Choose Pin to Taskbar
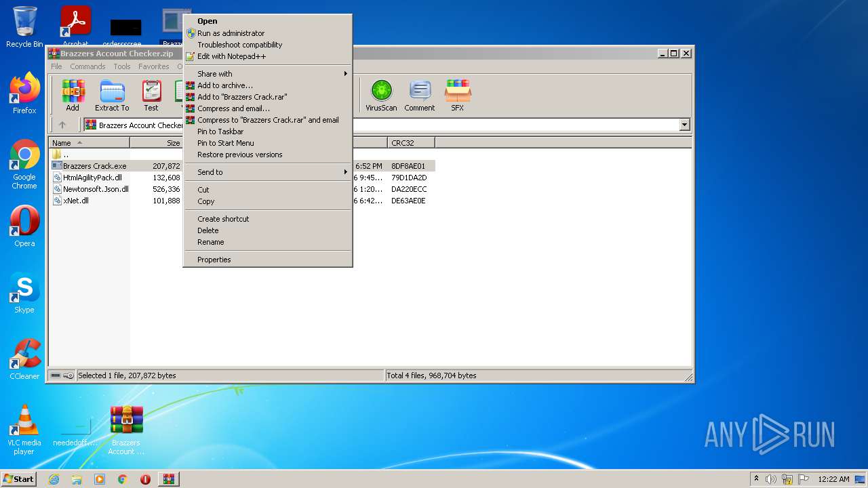 [268, 131]
